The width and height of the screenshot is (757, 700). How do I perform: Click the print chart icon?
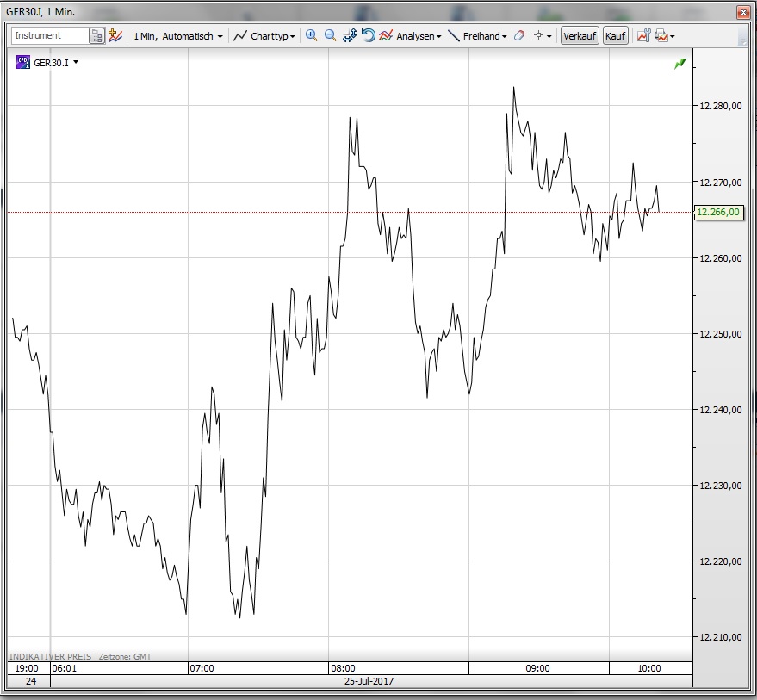pyautogui.click(x=661, y=35)
